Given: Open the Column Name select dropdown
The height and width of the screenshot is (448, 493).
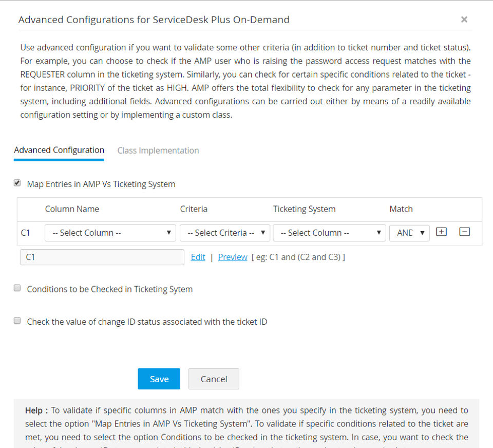Looking at the screenshot, I should tap(110, 233).
